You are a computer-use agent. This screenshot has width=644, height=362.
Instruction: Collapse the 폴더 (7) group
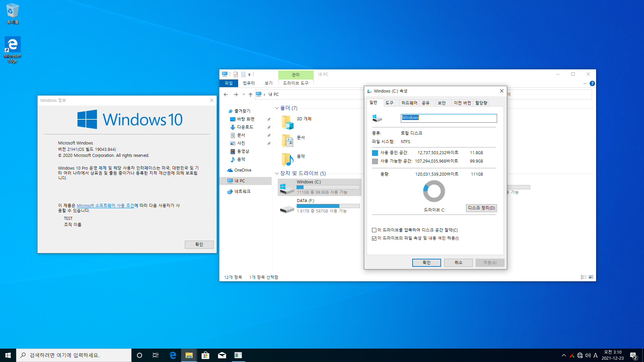point(277,108)
